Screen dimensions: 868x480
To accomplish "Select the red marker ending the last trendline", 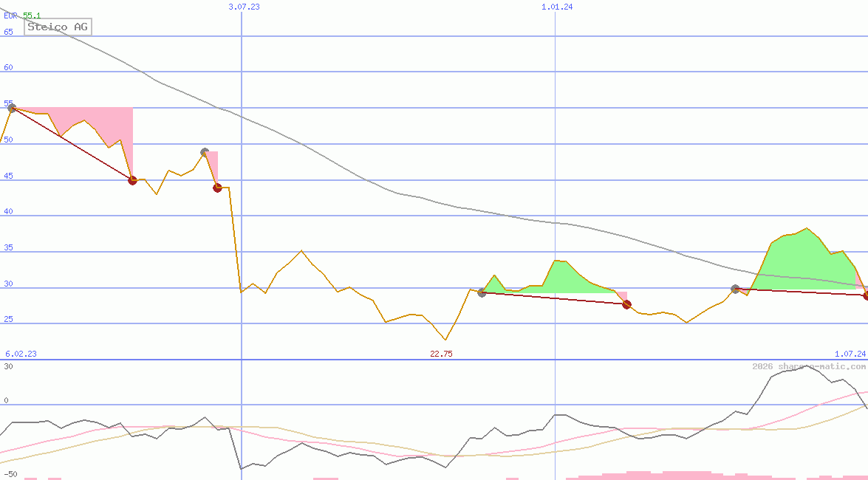I will pyautogui.click(x=866, y=295).
